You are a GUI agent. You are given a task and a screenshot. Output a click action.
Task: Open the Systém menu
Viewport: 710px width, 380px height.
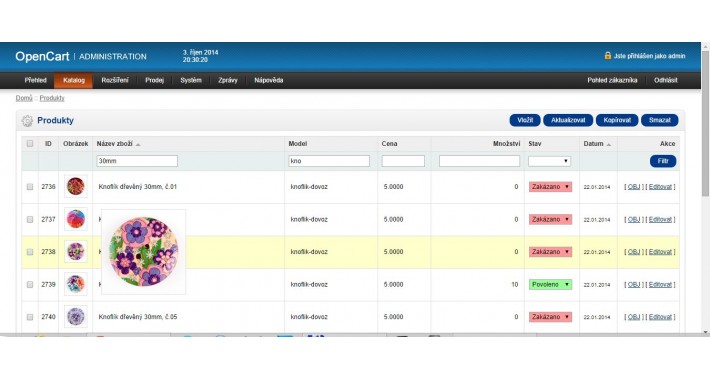tap(191, 80)
